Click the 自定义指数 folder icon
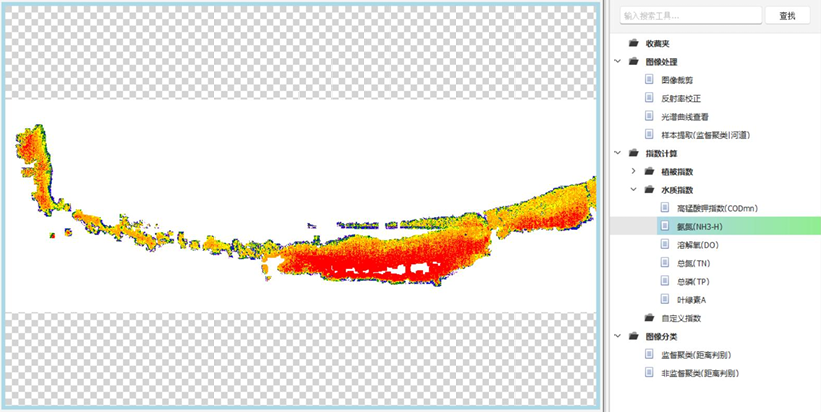The image size is (821, 412). click(x=649, y=318)
